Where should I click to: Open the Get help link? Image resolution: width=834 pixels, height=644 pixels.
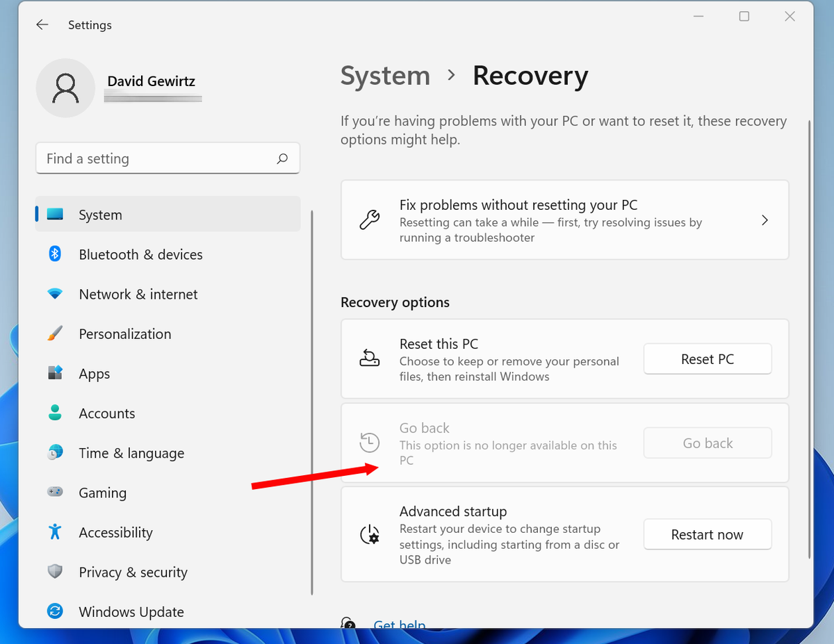pyautogui.click(x=400, y=625)
